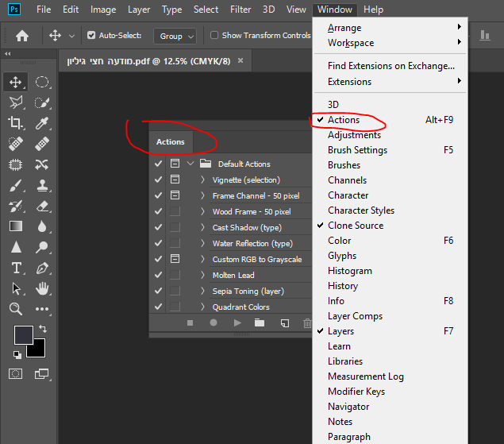Select the Gradient tool
Image resolution: width=504 pixels, height=444 pixels.
[15, 226]
